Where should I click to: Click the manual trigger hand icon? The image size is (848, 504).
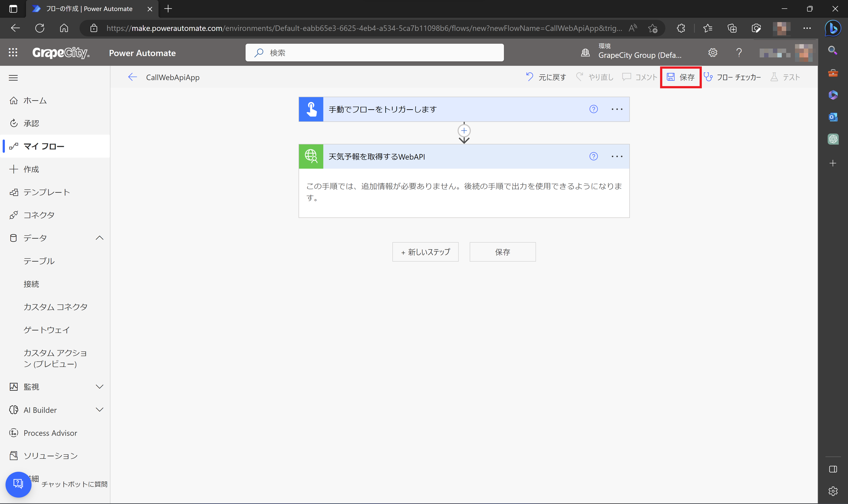pos(311,109)
